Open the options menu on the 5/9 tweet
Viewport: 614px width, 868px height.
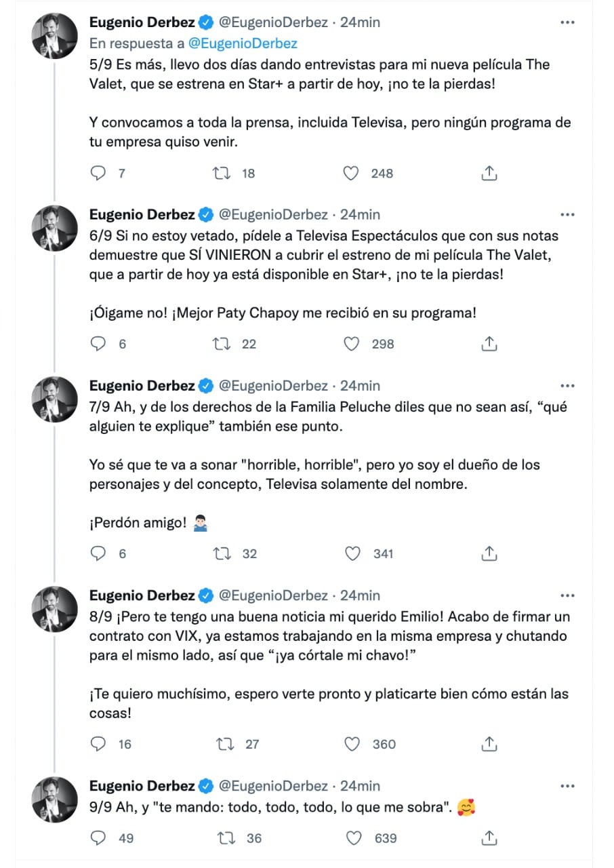(x=567, y=22)
